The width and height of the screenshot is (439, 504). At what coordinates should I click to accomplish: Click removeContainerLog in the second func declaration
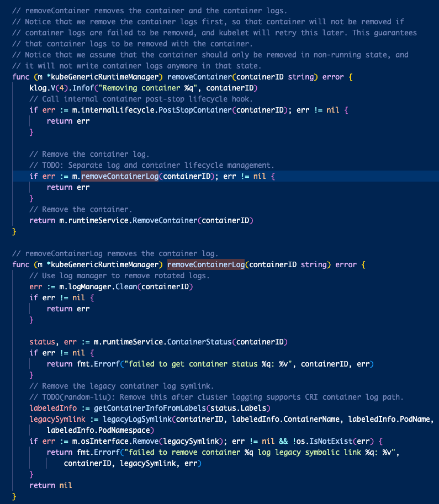[205, 264]
